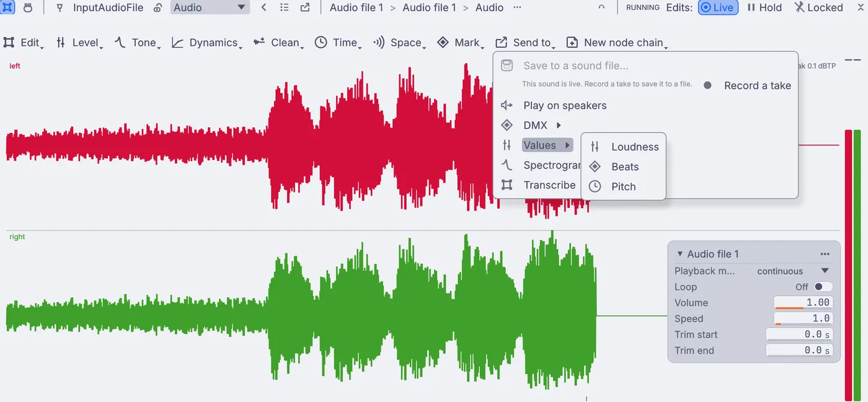Click the clock icon beside Pitch

(x=595, y=186)
